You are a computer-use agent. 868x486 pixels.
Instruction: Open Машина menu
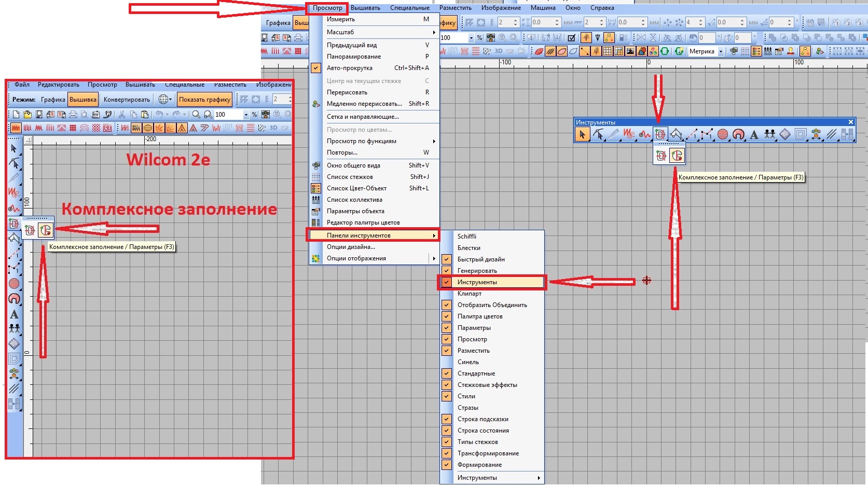tap(543, 8)
